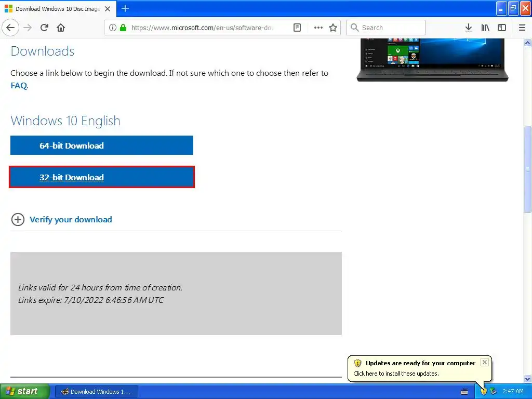Click the 32-bit Download button

[102, 177]
